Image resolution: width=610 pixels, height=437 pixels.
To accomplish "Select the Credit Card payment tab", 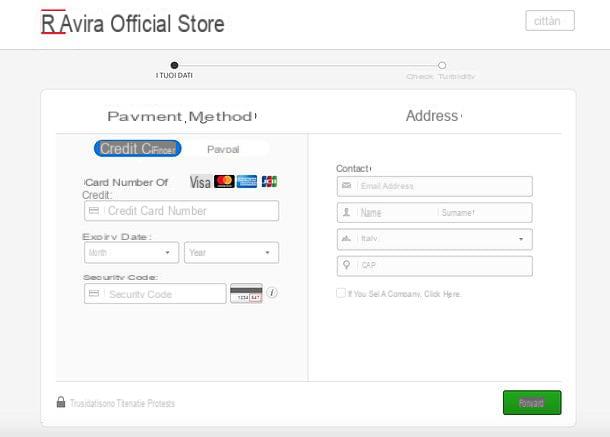I will 138,149.
